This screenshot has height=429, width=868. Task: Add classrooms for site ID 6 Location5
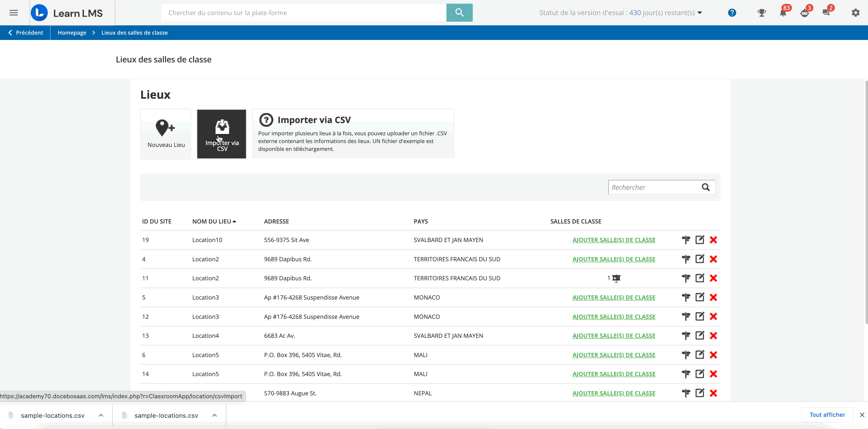(614, 355)
